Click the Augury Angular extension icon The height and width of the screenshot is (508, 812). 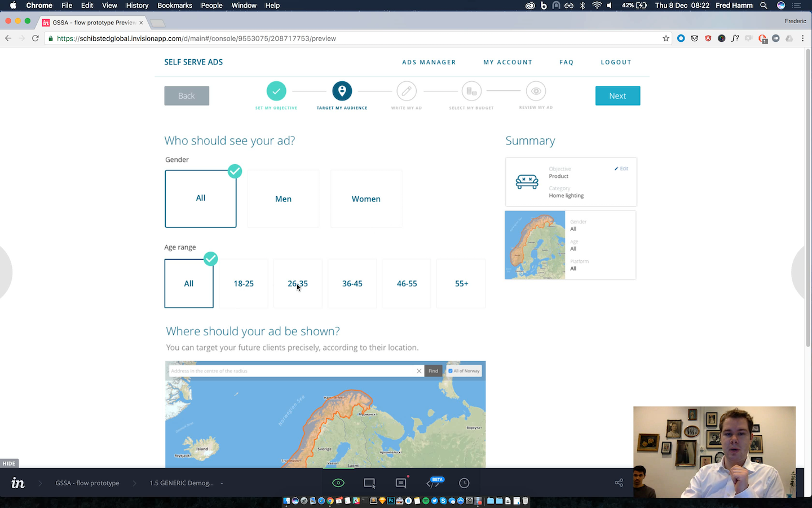[x=708, y=38]
